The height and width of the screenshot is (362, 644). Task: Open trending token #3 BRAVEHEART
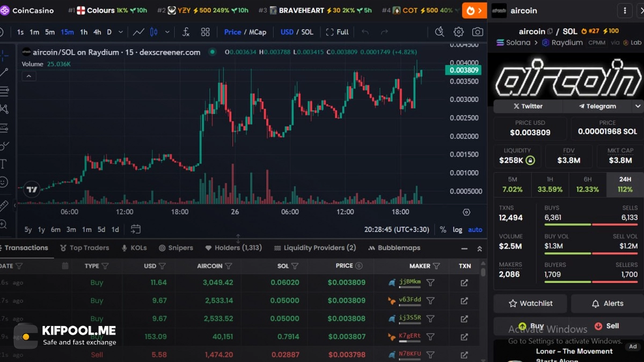[315, 10]
